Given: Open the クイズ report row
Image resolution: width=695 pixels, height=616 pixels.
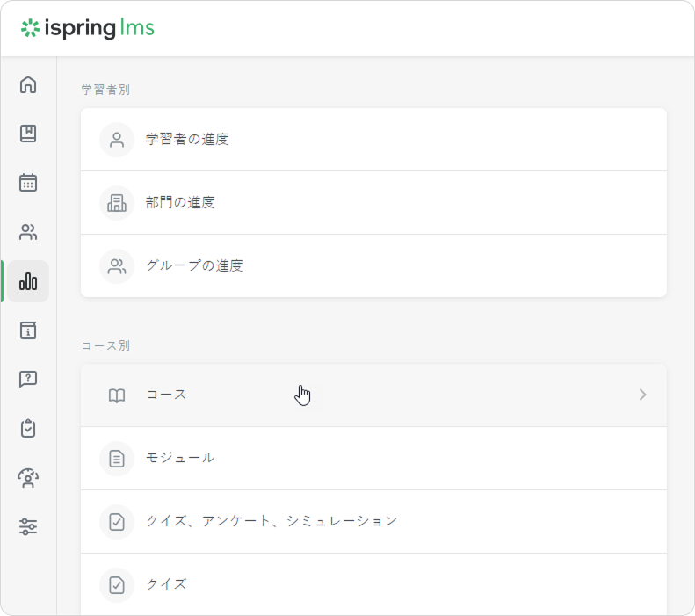Looking at the screenshot, I should pyautogui.click(x=166, y=585).
